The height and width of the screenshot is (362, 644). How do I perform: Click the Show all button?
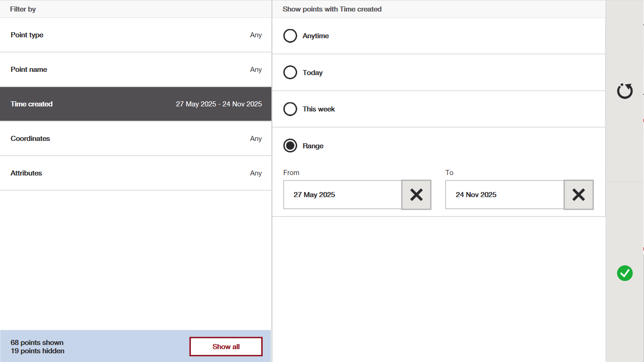226,347
